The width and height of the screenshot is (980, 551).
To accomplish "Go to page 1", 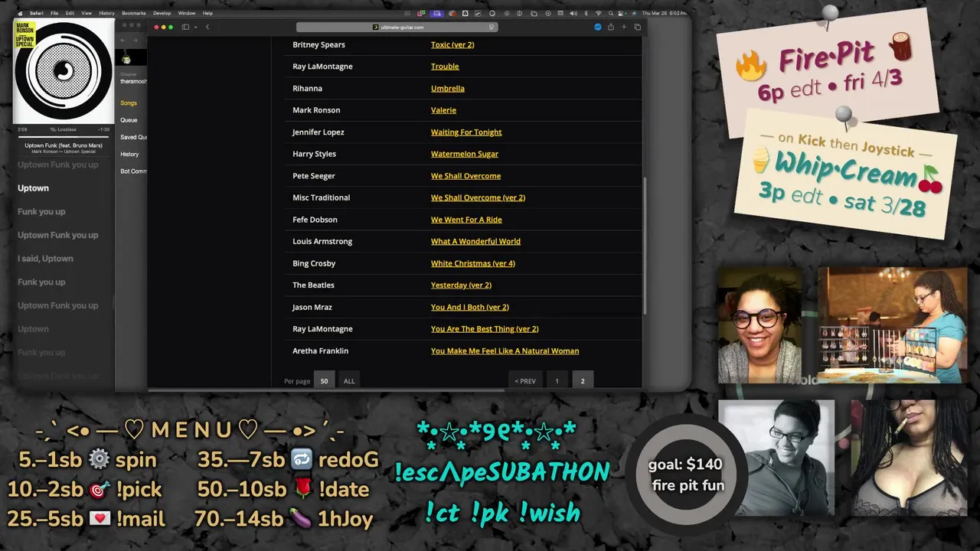I will coord(557,381).
